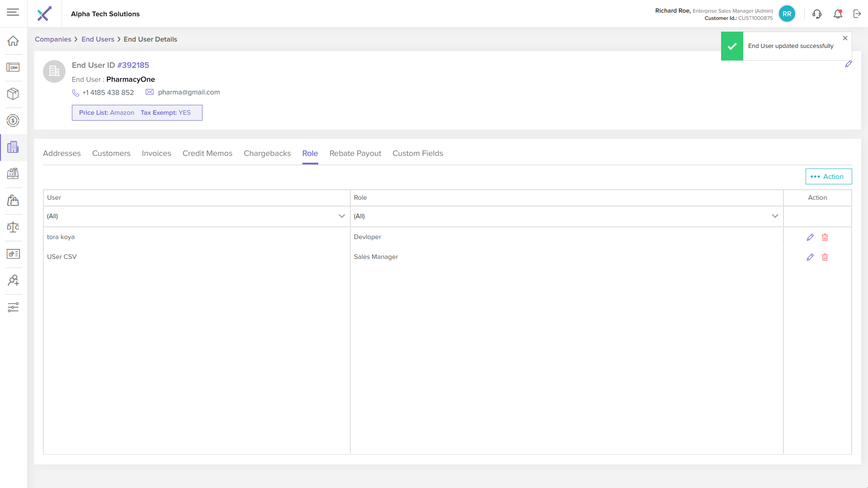Expand the User filter dropdown
The height and width of the screenshot is (488, 868).
click(x=342, y=216)
